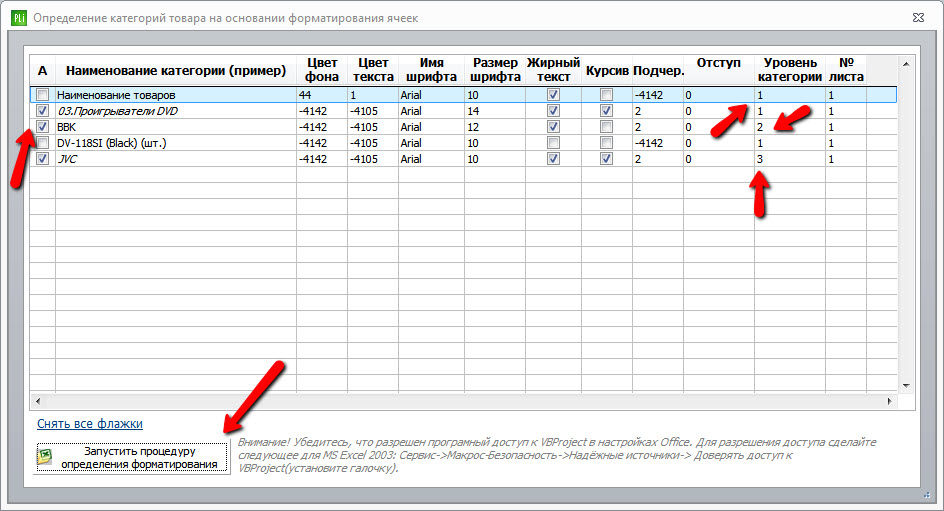Click the № листа column header

846,70
